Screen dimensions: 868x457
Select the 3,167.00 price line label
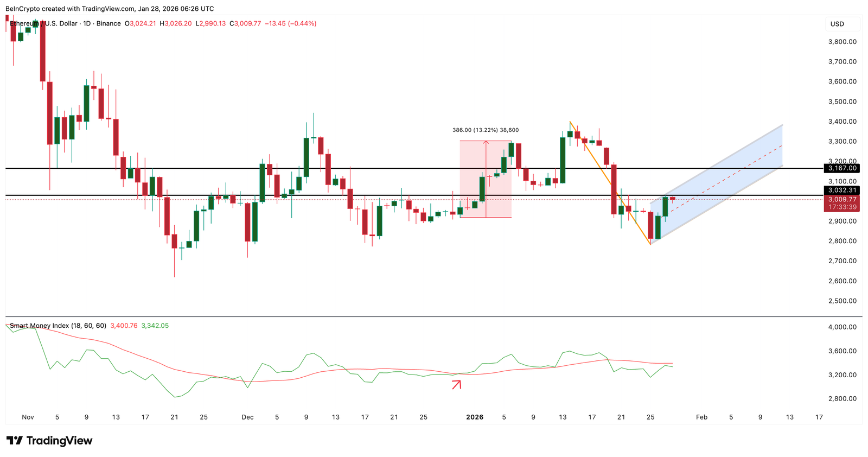tap(842, 168)
